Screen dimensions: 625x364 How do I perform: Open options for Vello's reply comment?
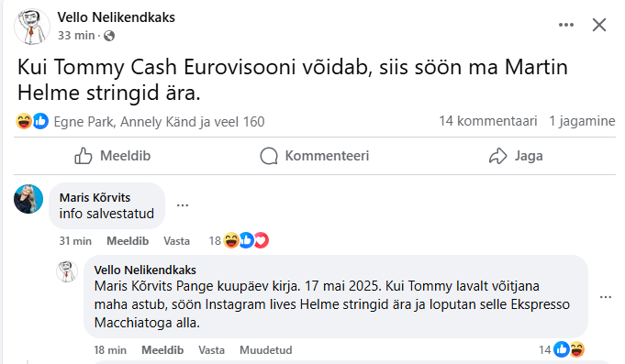pyautogui.click(x=606, y=297)
